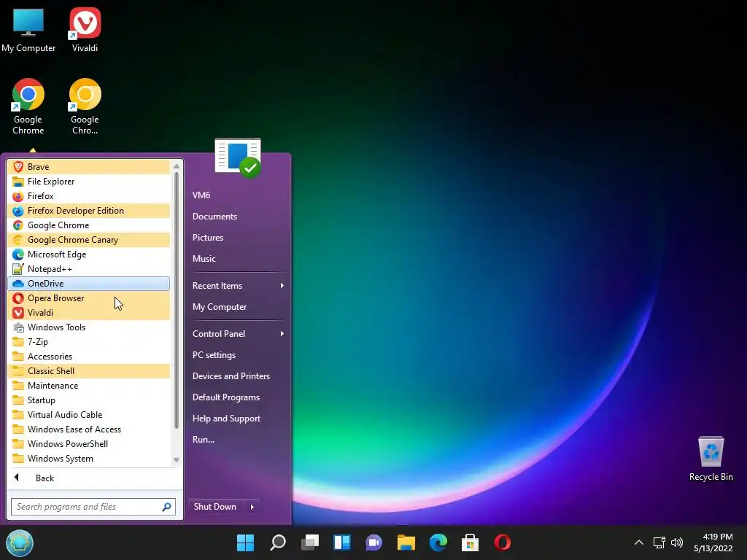
Task: Open Microsoft Store from the taskbar
Action: pyautogui.click(x=471, y=542)
